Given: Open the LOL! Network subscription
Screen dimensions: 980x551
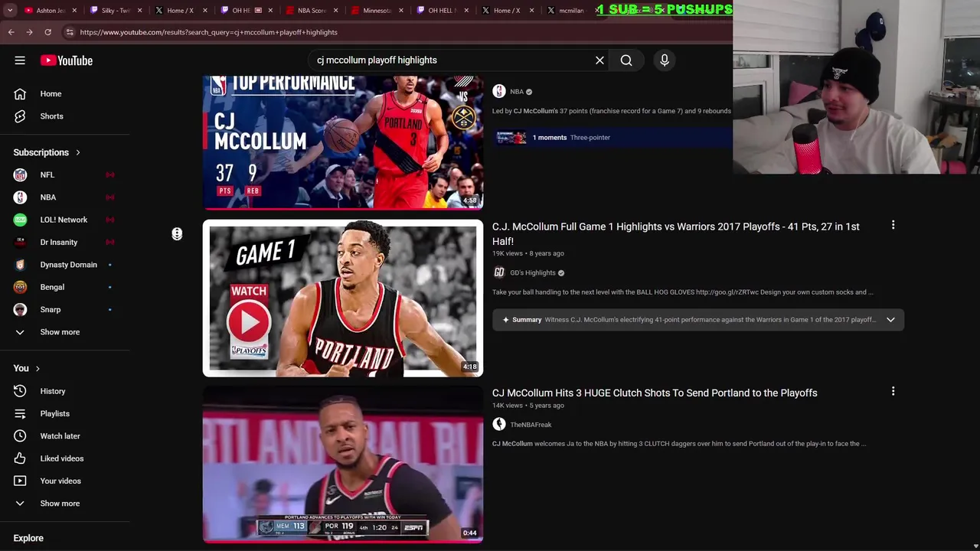Looking at the screenshot, I should point(65,220).
